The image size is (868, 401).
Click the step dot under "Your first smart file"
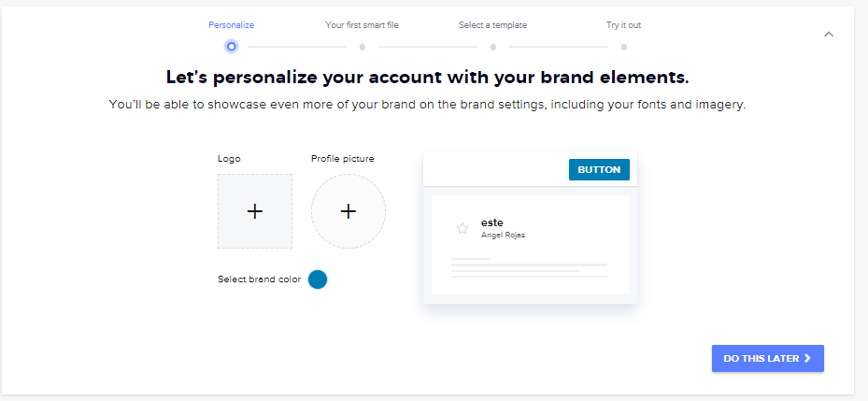click(362, 46)
